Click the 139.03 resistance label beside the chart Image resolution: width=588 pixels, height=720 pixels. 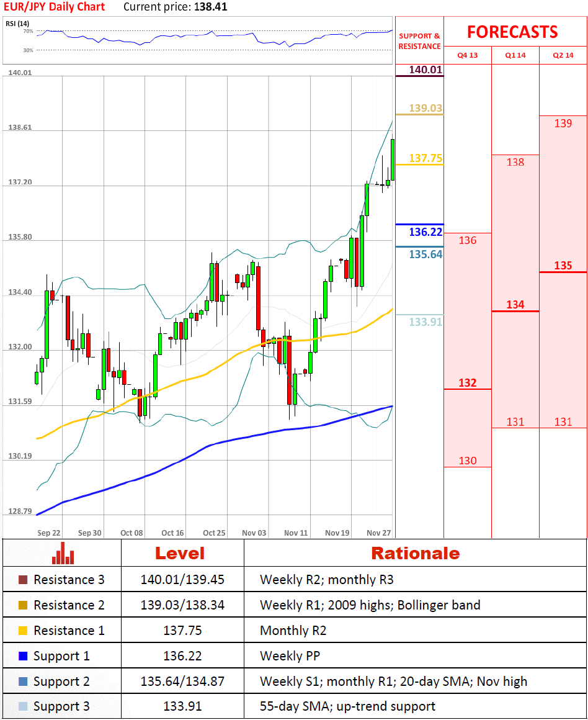coord(425,109)
